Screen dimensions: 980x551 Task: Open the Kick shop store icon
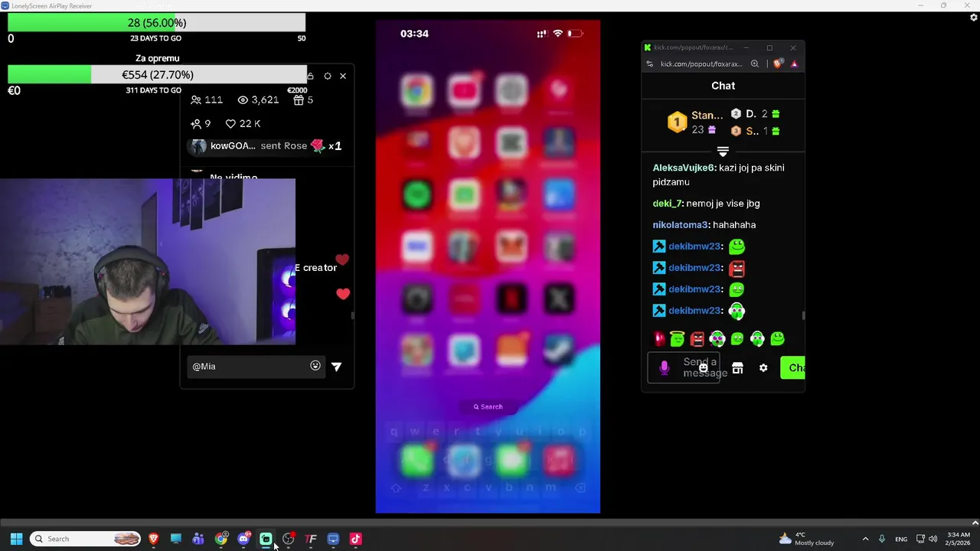coord(737,368)
